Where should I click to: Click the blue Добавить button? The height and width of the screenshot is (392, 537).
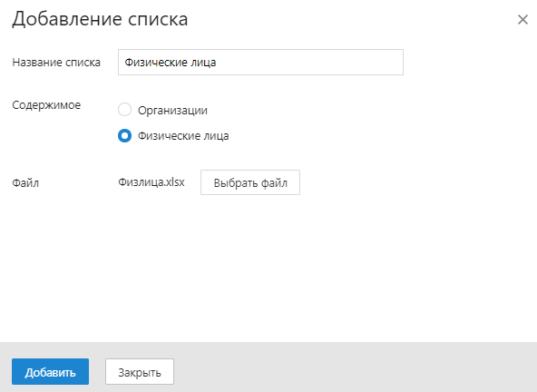click(x=51, y=371)
